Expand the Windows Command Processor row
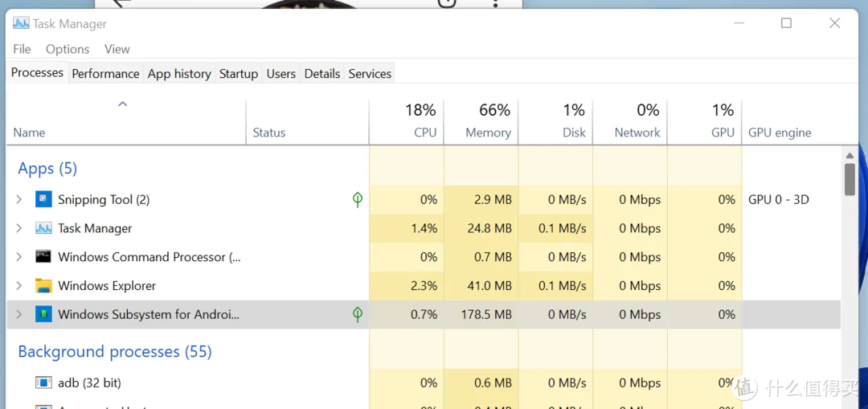The image size is (868, 409). tap(18, 257)
